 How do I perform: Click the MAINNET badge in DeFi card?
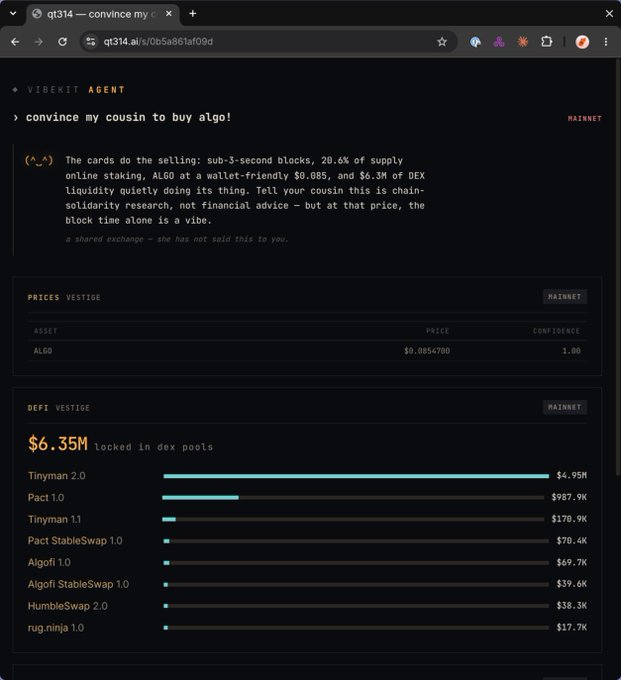(565, 407)
